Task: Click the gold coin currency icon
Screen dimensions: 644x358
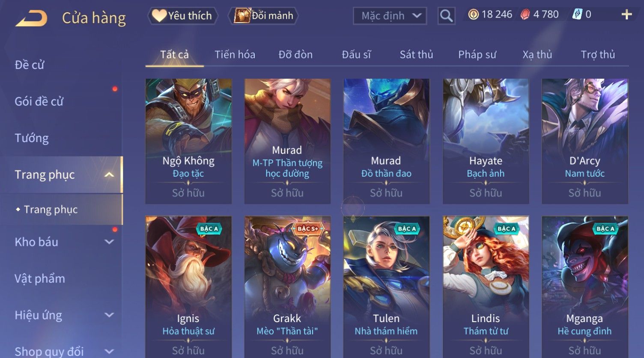Action: (473, 15)
